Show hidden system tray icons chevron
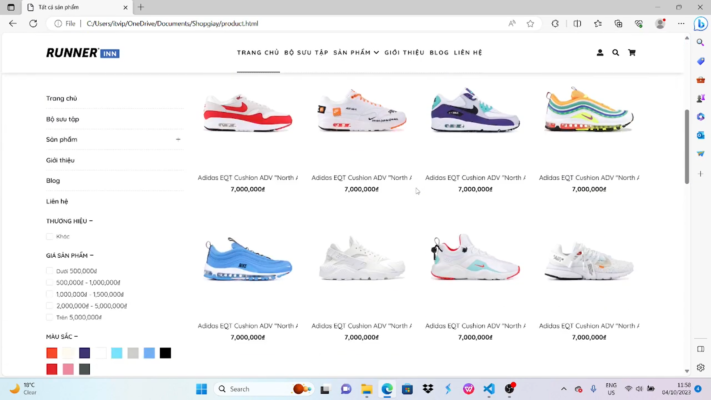711x400 pixels. [x=564, y=389]
